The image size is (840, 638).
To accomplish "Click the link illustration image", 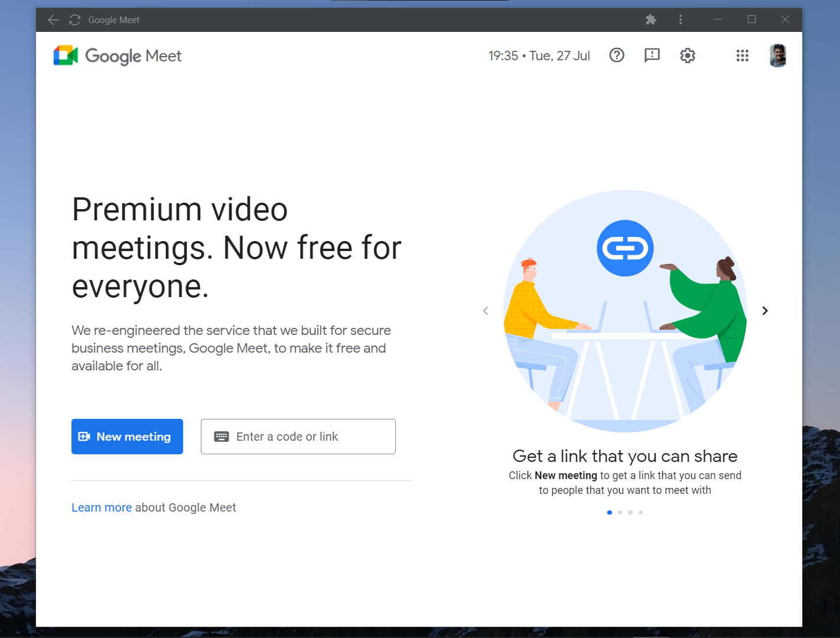I will (x=625, y=311).
